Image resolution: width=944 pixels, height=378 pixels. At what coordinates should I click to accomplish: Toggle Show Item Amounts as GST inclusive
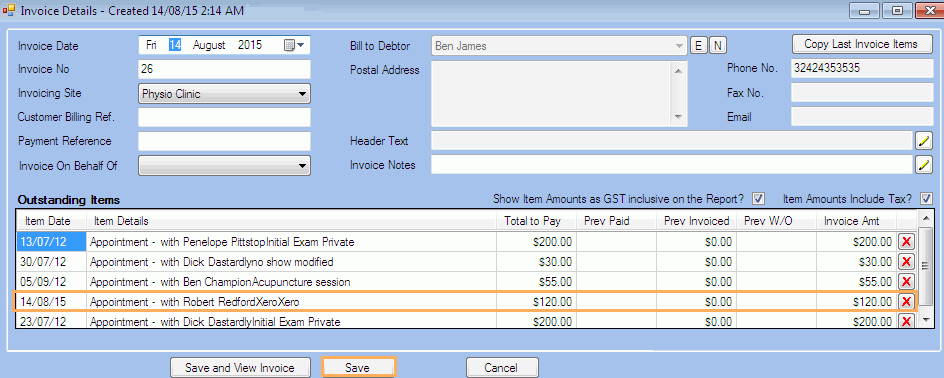[x=759, y=198]
